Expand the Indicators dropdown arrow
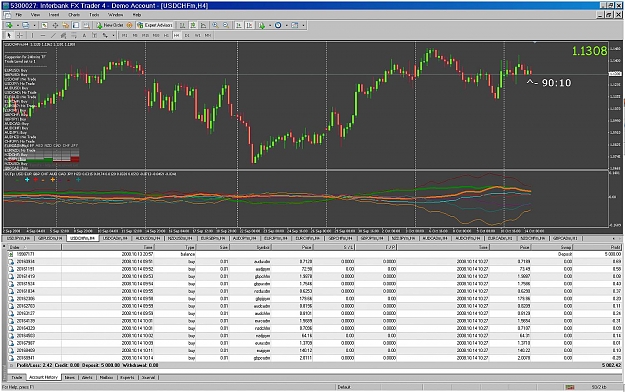This screenshot has width=625, height=392. pos(270,25)
